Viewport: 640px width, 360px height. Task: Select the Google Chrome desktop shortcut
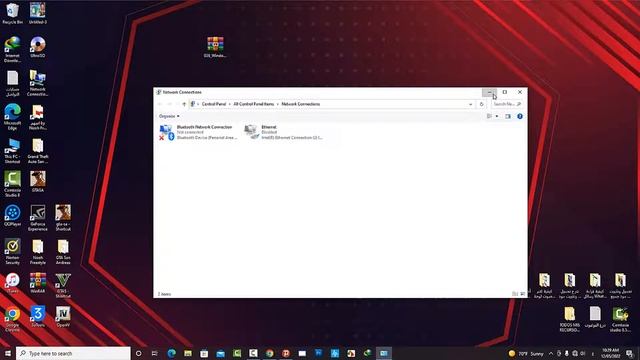click(12, 319)
